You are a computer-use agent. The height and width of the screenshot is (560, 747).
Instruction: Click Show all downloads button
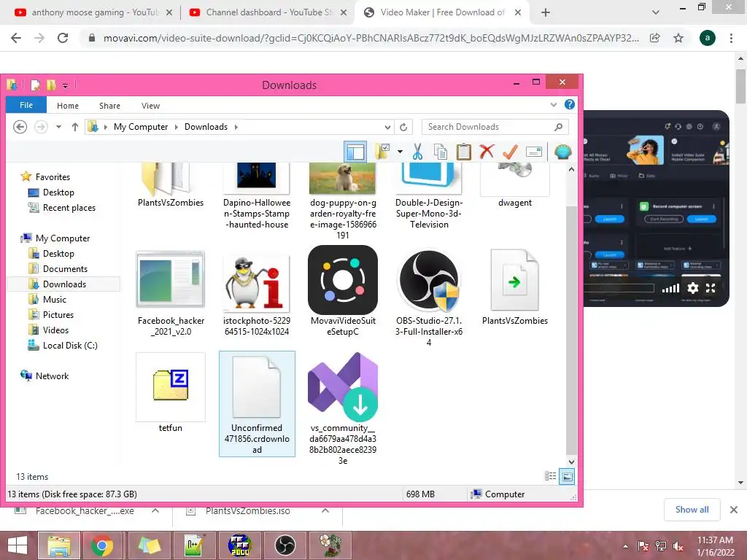pos(692,510)
